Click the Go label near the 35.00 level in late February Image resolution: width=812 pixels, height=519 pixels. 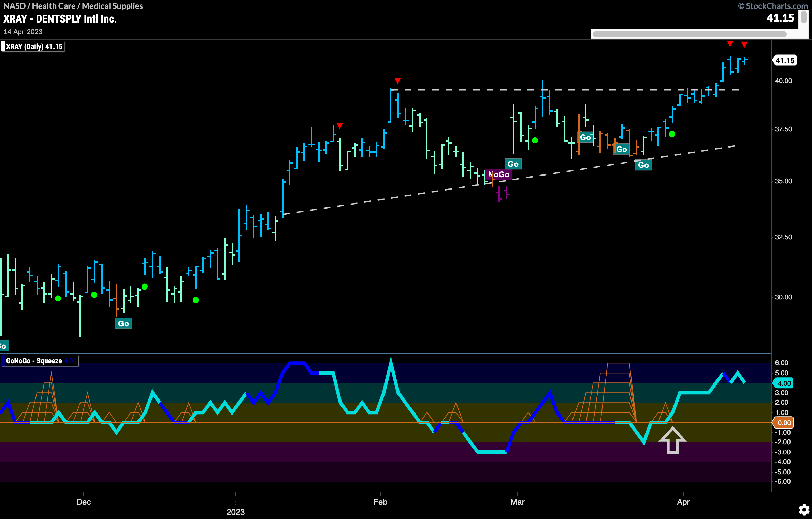[513, 164]
